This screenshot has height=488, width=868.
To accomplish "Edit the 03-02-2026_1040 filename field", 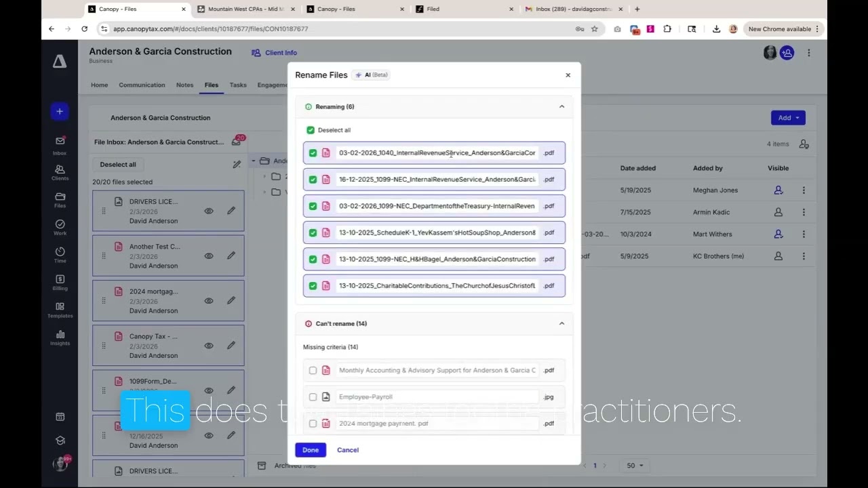I will point(437,153).
